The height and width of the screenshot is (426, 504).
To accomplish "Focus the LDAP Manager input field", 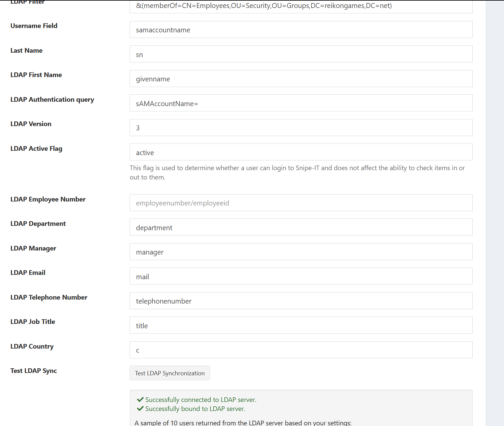I will [x=301, y=252].
